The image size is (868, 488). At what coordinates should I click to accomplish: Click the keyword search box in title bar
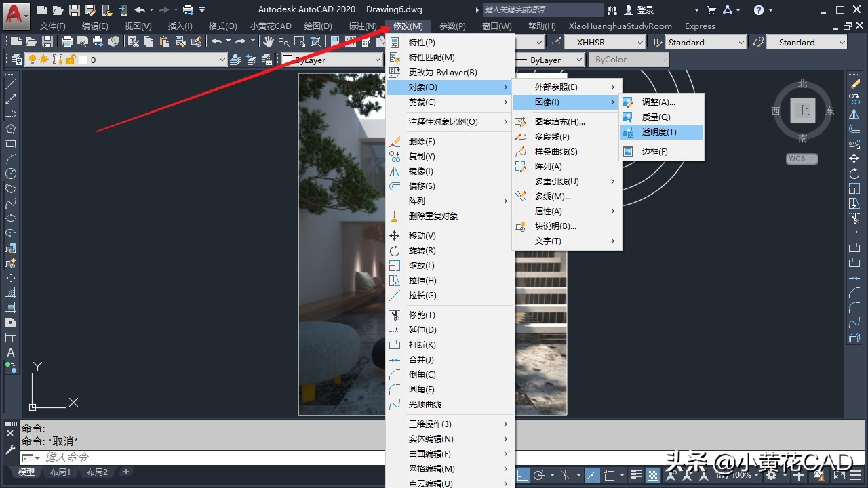click(x=542, y=10)
